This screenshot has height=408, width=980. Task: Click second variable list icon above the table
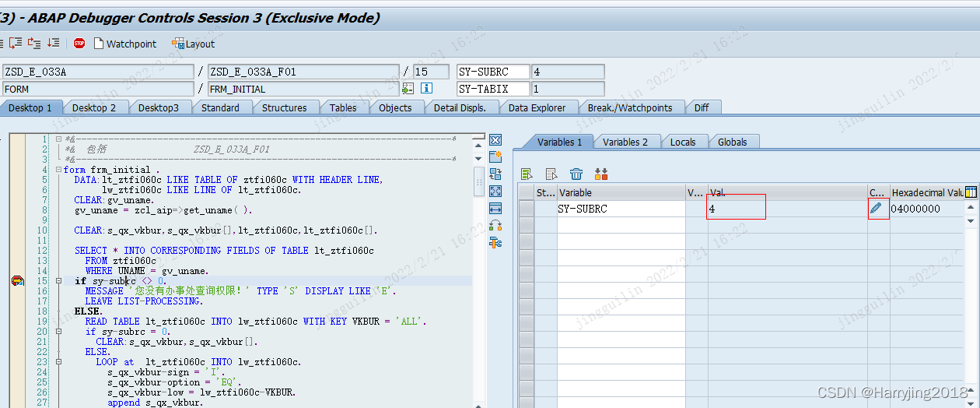(551, 174)
